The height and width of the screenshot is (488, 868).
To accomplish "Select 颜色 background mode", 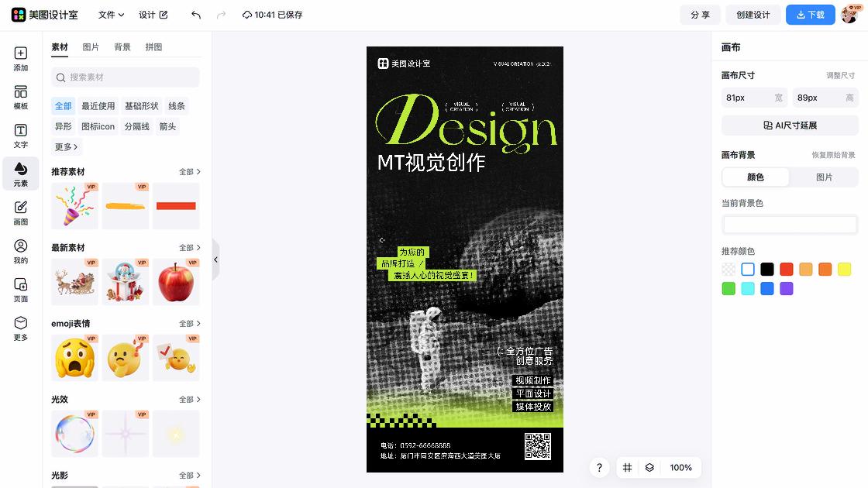I will [756, 177].
